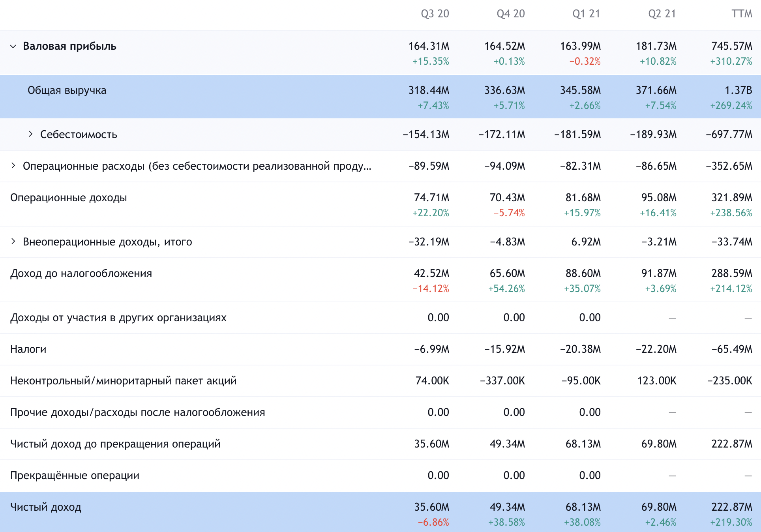Click the +54.26% pretax income change
The image size is (761, 532).
coord(506,289)
